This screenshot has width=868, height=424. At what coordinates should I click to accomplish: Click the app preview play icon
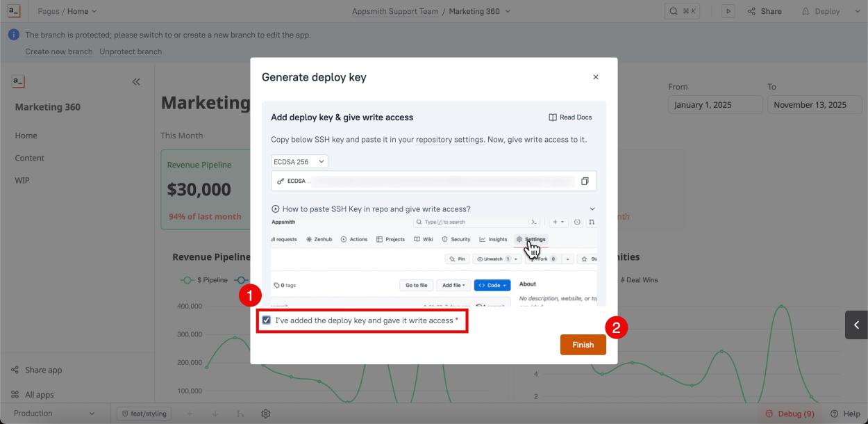728,10
